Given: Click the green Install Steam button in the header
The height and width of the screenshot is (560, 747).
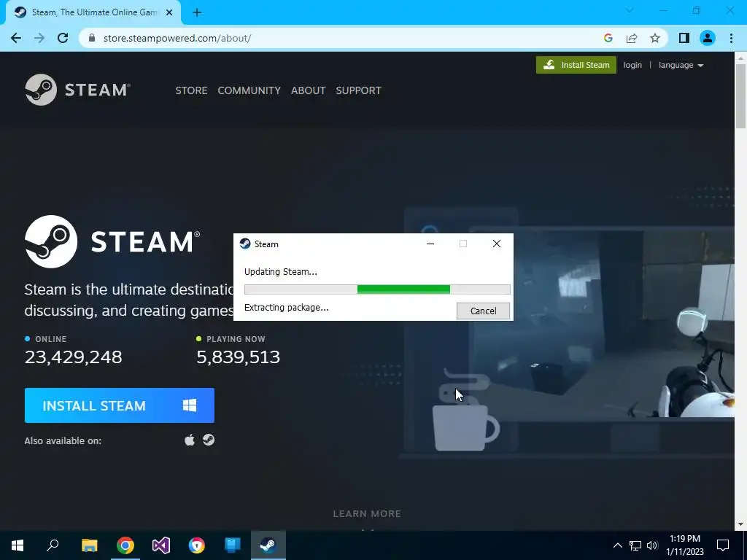Looking at the screenshot, I should coord(576,65).
